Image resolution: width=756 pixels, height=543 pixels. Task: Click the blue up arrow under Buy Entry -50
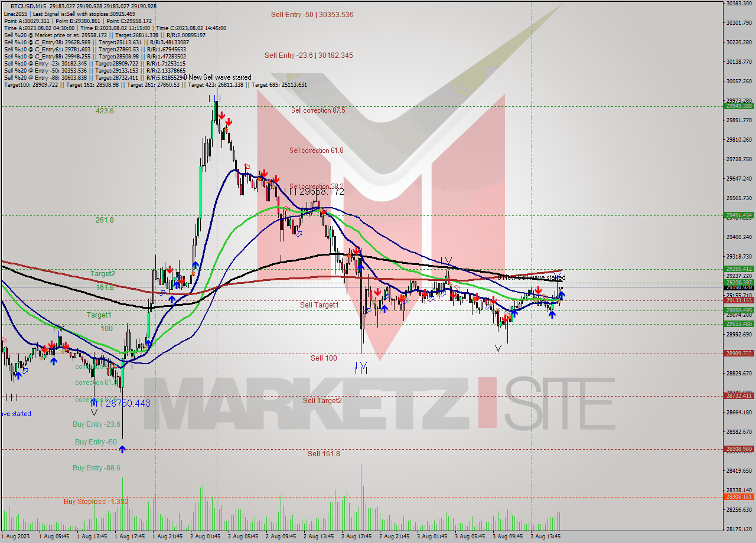coord(122,450)
